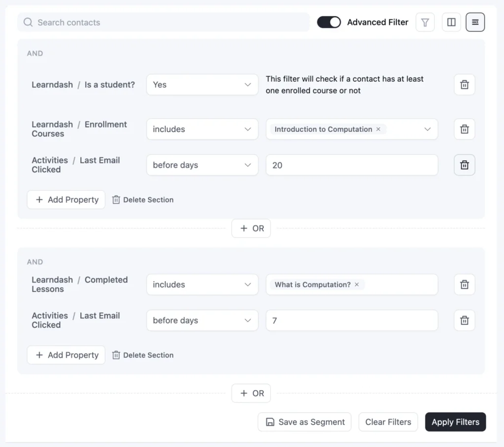Add Property to the first AND section

[66, 200]
